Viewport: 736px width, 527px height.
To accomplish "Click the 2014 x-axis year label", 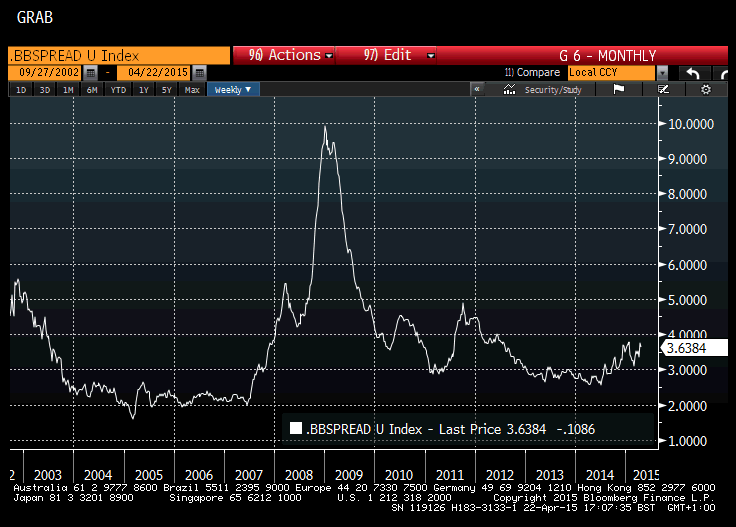I will click(600, 475).
